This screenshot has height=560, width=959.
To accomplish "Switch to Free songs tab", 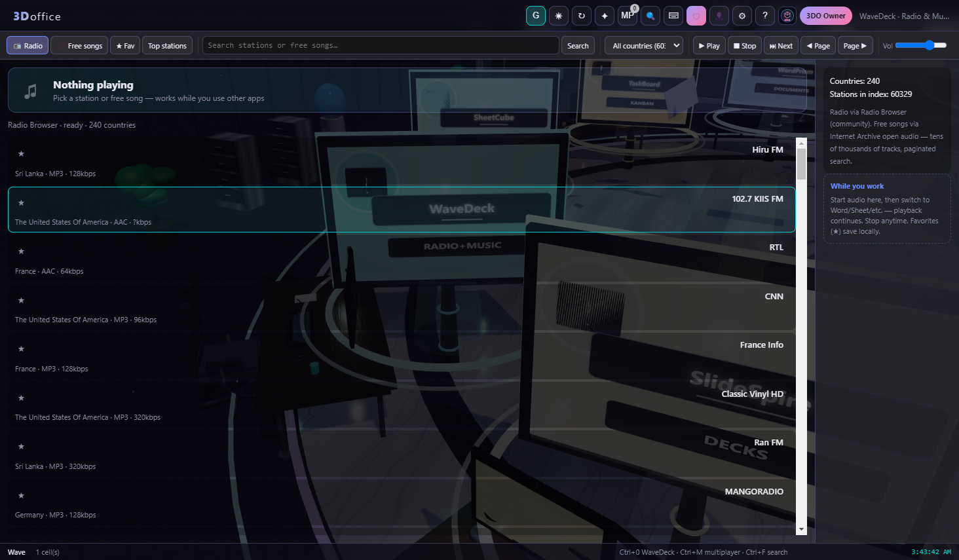I will pyautogui.click(x=79, y=45).
